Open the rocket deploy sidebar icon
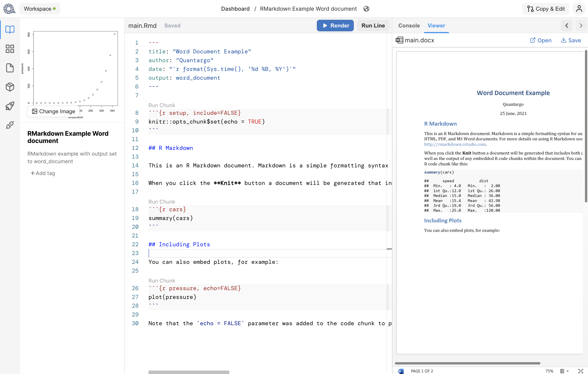588x374 pixels. 10,106
